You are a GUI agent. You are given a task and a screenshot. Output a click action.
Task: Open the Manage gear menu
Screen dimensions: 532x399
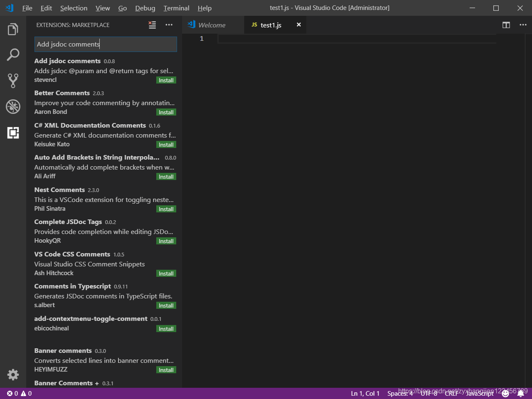tap(13, 374)
